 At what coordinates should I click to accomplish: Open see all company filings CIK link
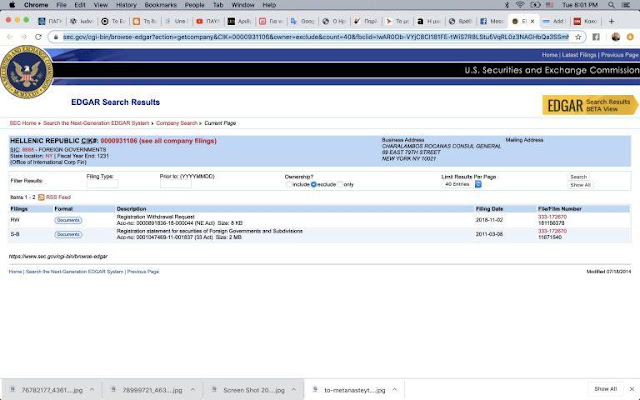pos(158,141)
